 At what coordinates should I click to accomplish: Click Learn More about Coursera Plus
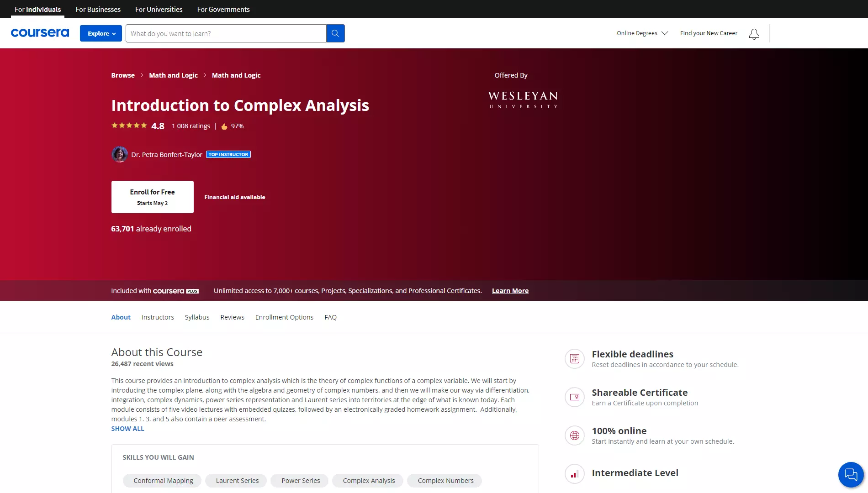tap(510, 291)
